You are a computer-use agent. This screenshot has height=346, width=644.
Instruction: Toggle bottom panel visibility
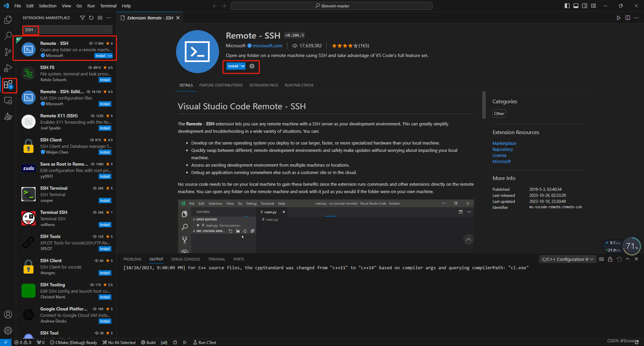point(576,6)
